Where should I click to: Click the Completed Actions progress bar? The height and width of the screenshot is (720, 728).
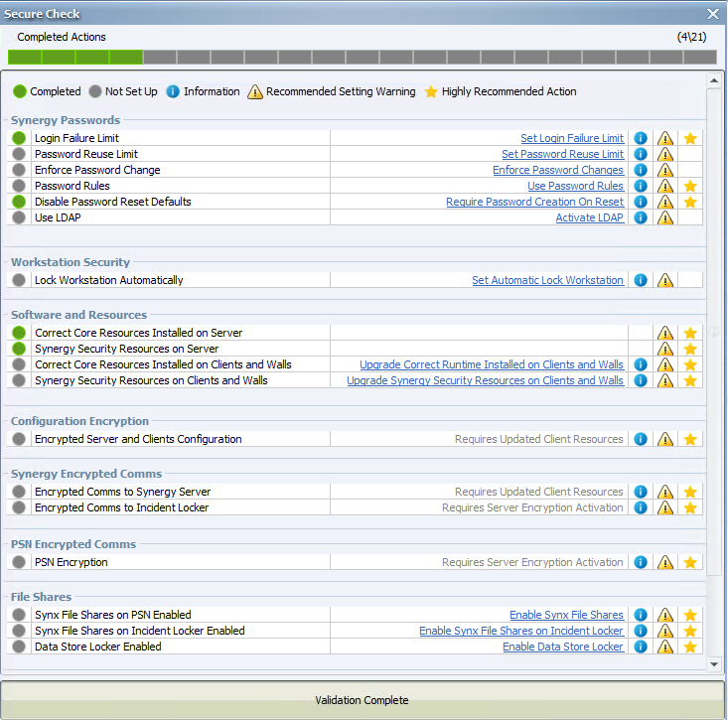(x=363, y=57)
